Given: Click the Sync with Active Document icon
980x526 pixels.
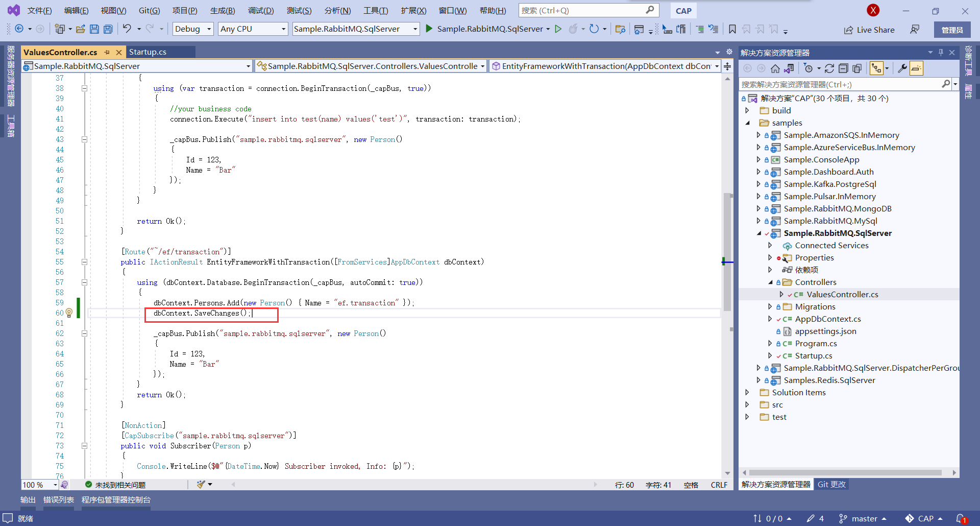Looking at the screenshot, I should [829, 68].
